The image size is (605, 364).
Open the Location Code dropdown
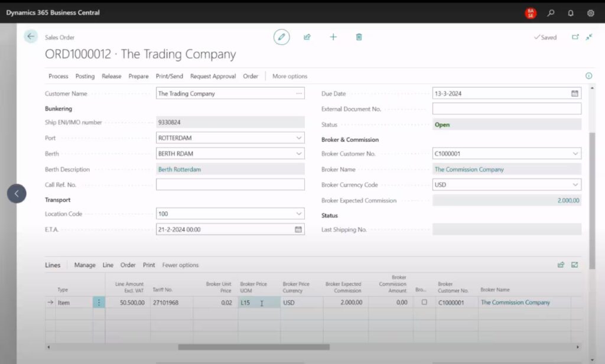click(298, 214)
